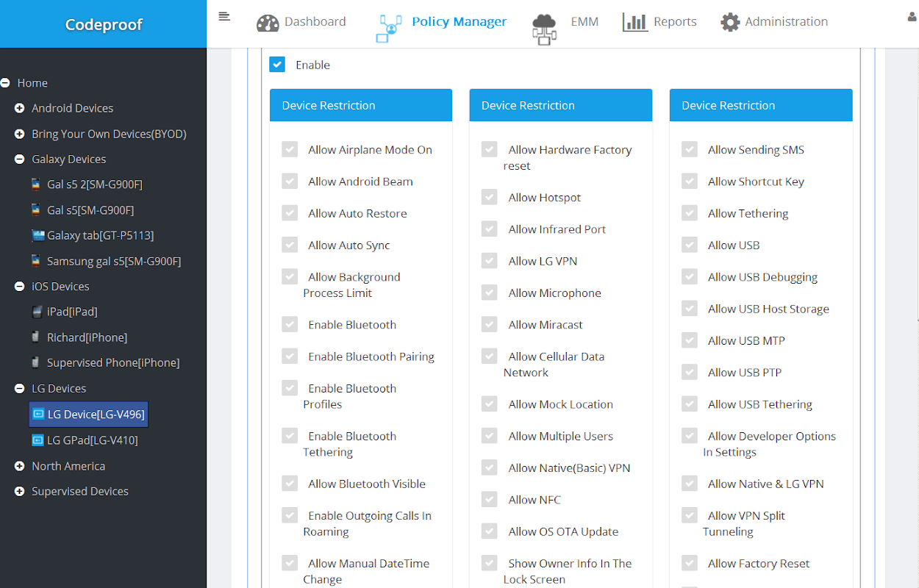This screenshot has width=919, height=588.
Task: Click the Gal s5[SM-G900F] phone icon
Action: click(36, 210)
